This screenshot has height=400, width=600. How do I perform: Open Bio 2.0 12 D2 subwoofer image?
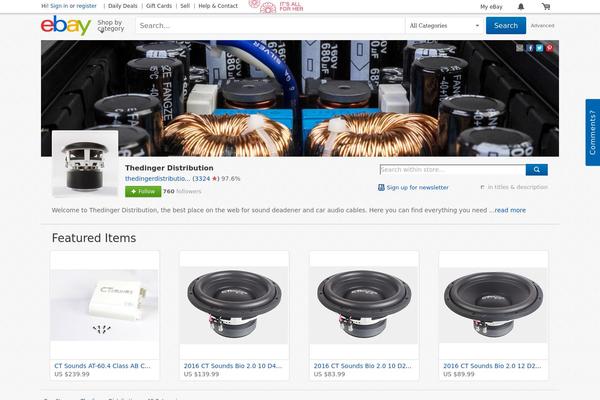point(493,305)
